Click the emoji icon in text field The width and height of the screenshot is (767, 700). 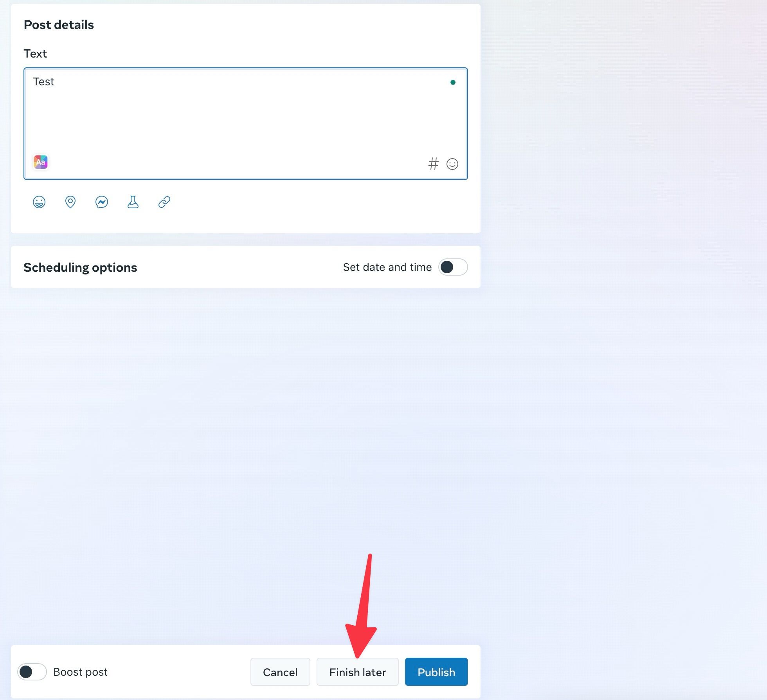tap(453, 163)
